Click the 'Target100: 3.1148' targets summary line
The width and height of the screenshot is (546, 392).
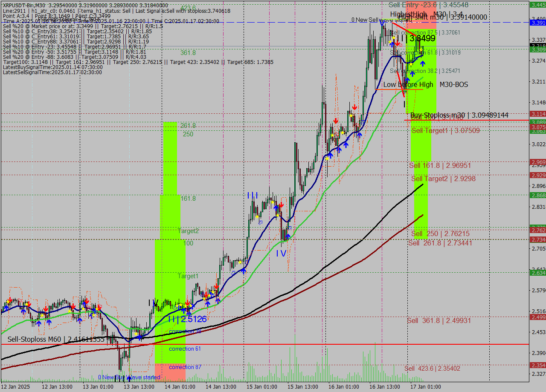[138, 62]
